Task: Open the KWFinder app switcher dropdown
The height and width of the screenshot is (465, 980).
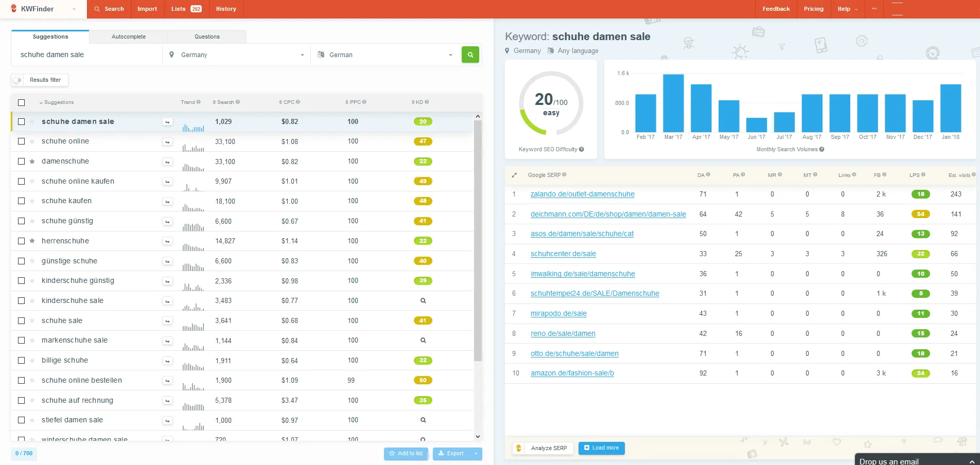Action: click(x=74, y=9)
